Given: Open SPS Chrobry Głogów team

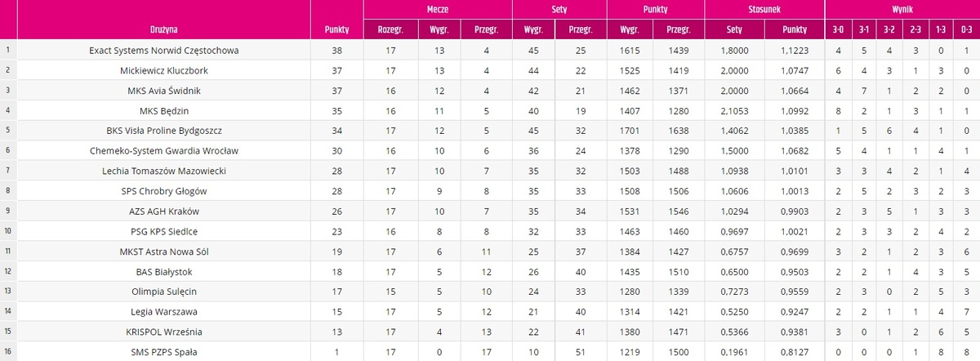Looking at the screenshot, I should click(x=164, y=190).
